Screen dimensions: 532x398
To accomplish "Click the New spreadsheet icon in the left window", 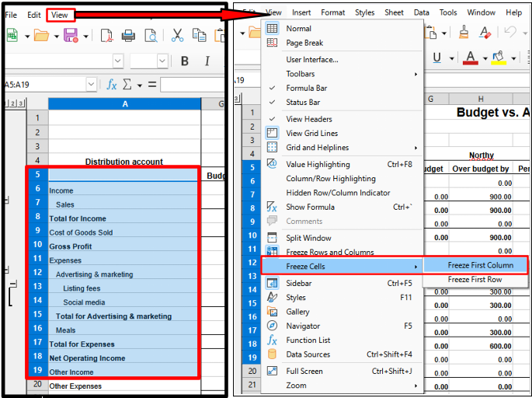I will (12, 35).
